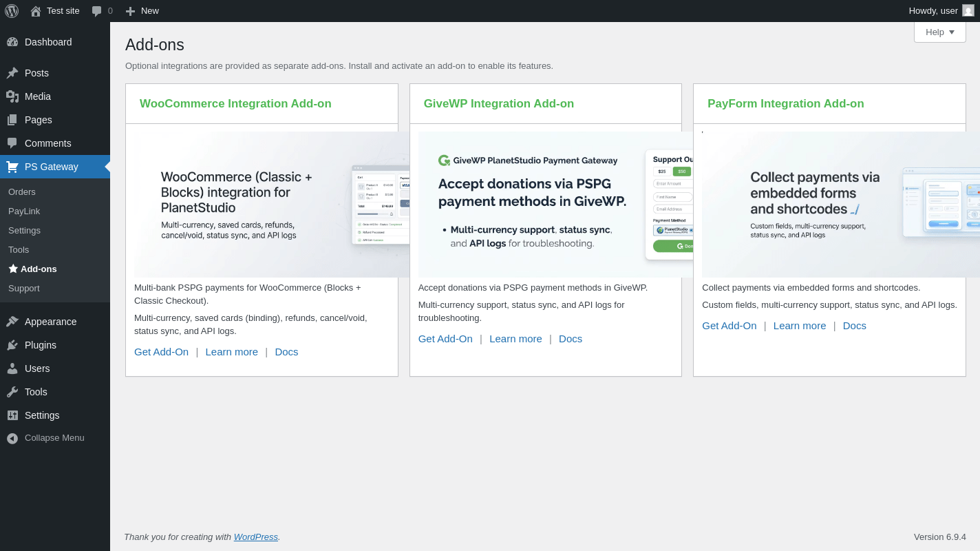Image resolution: width=980 pixels, height=551 pixels.
Task: Click Learn more under GiveWP add-on
Action: [515, 339]
